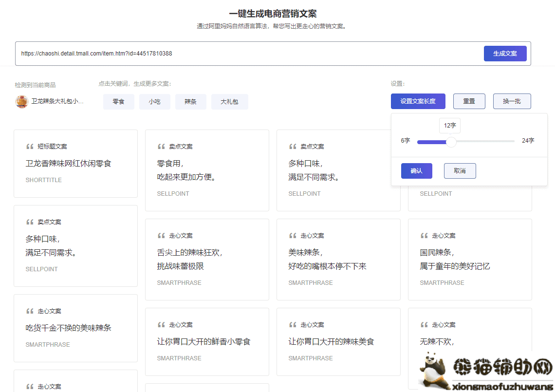Select the 卫龙香辣味网红休闲零食 title text
Screen dimensions: 555x392
(69, 164)
